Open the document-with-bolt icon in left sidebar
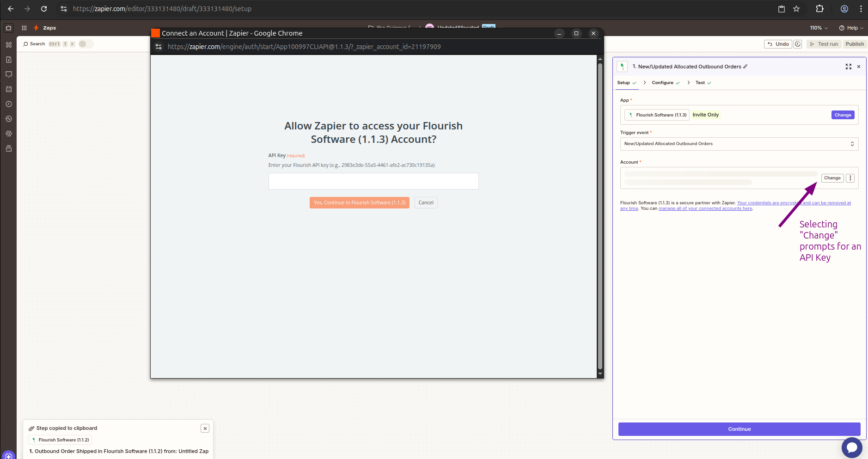Image resolution: width=868 pixels, height=459 pixels. [x=8, y=60]
